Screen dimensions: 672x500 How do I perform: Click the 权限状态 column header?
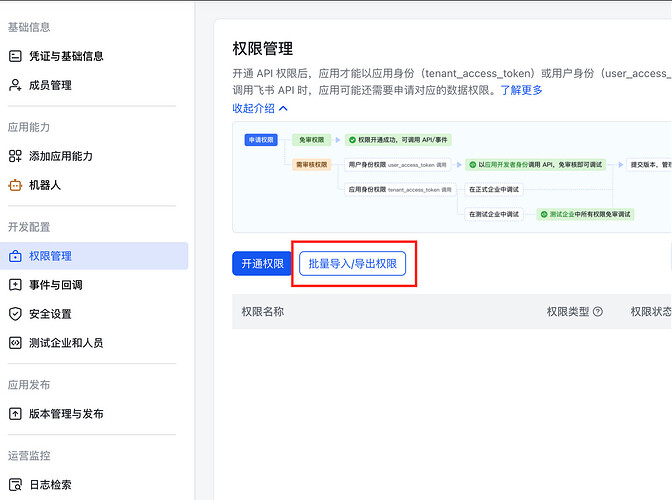pos(651,312)
